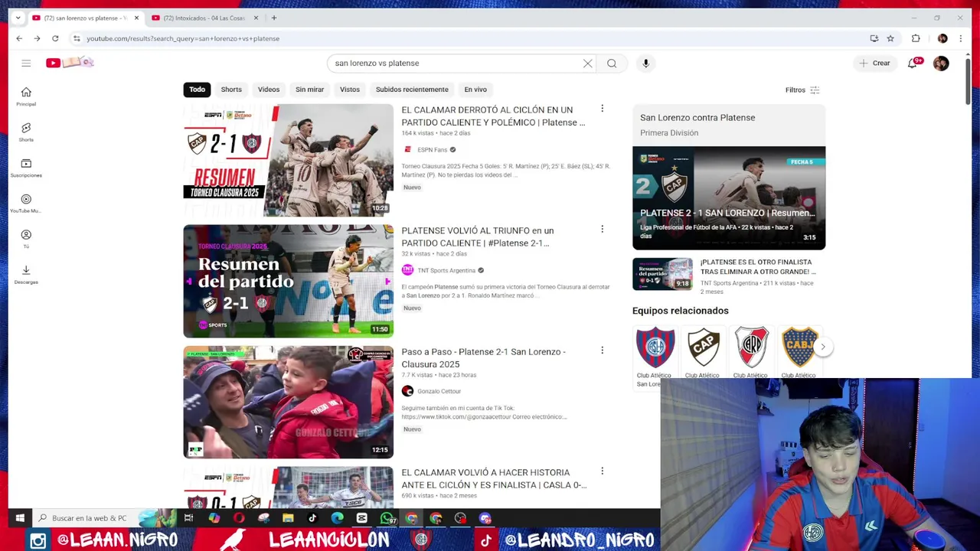980x551 pixels.
Task: Open Descargas in the sidebar
Action: (x=26, y=274)
